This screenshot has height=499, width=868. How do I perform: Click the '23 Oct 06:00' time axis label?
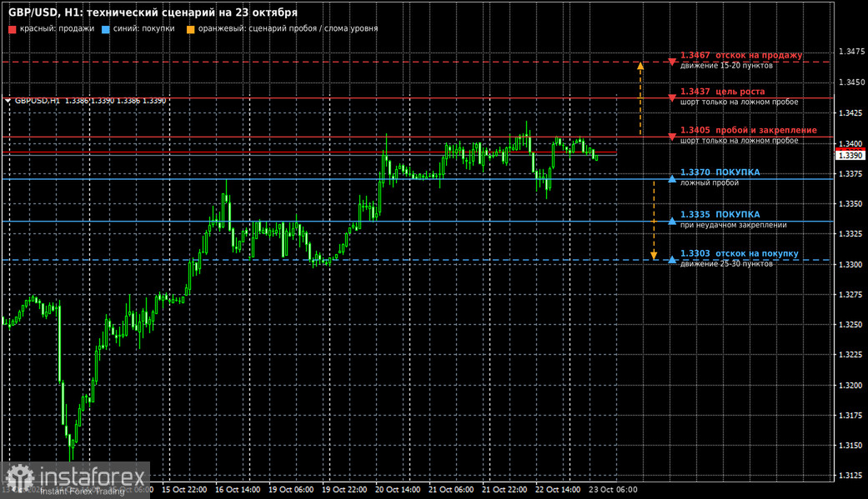[x=613, y=490]
